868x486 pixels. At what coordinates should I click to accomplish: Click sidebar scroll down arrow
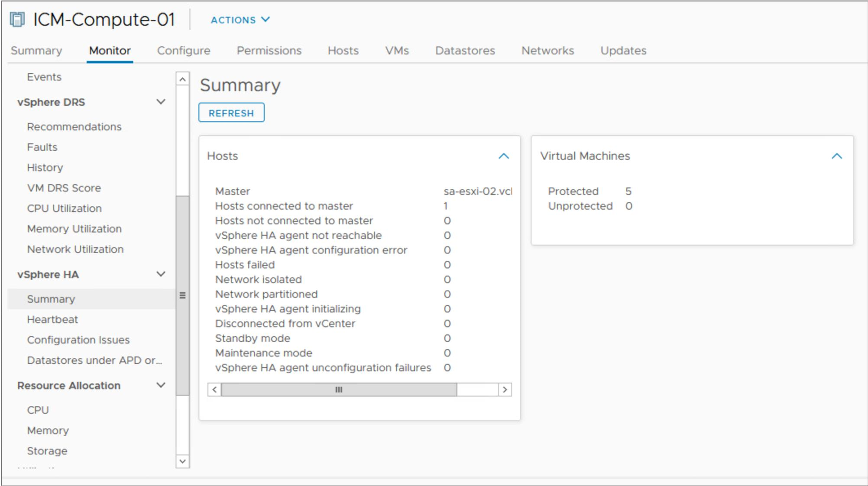182,461
